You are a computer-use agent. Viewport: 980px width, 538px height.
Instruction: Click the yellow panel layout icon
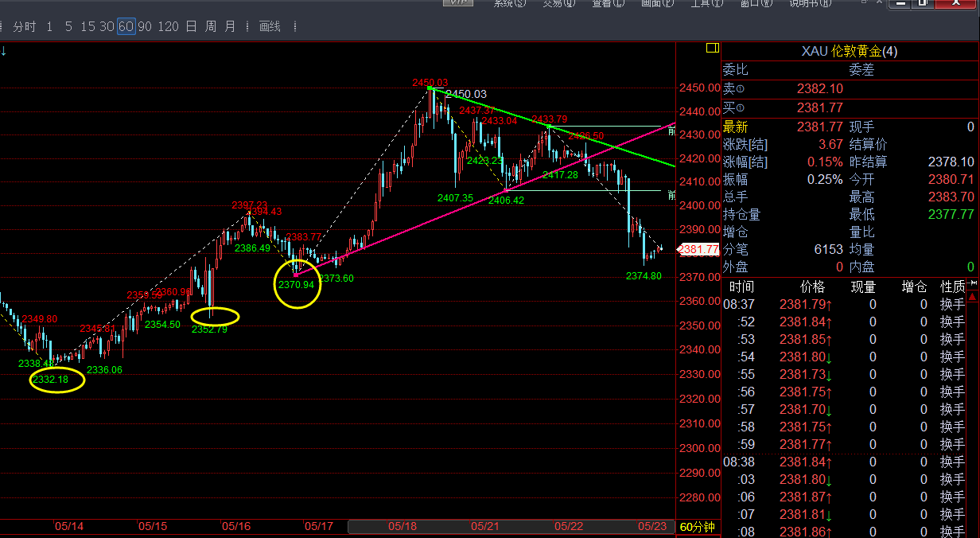pos(712,49)
